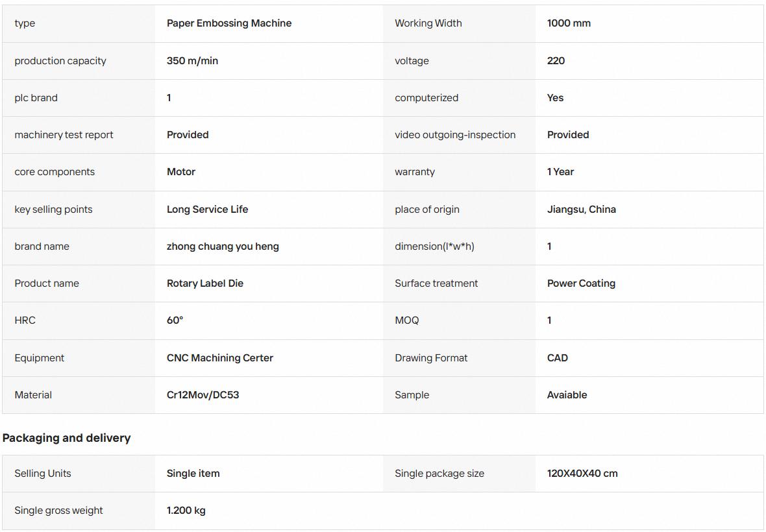Click the core components Motor value

click(x=180, y=172)
